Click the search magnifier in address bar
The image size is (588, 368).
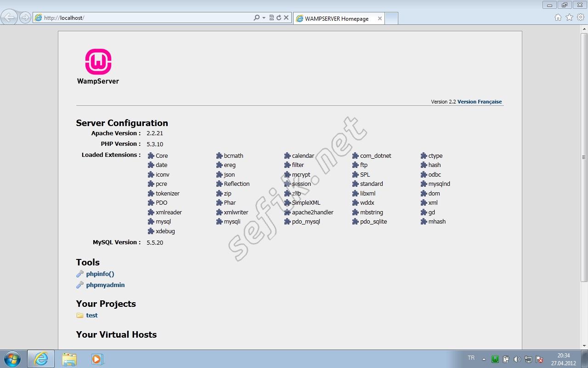coord(256,17)
